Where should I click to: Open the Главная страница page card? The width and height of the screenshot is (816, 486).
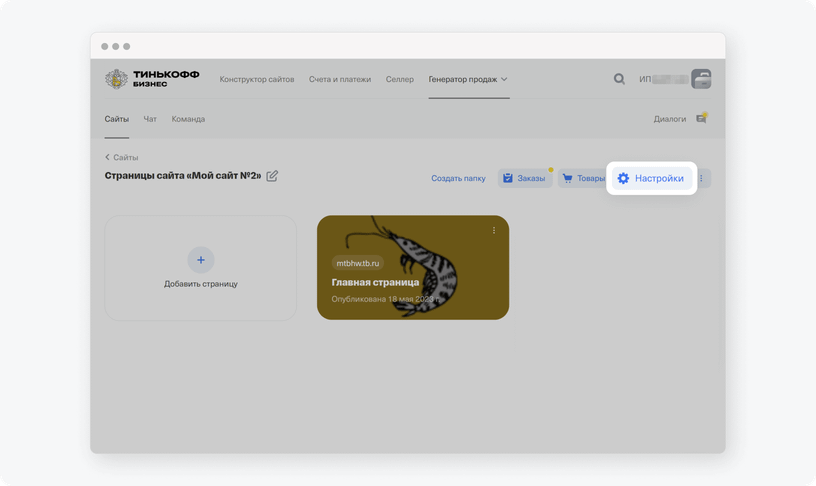click(x=413, y=267)
